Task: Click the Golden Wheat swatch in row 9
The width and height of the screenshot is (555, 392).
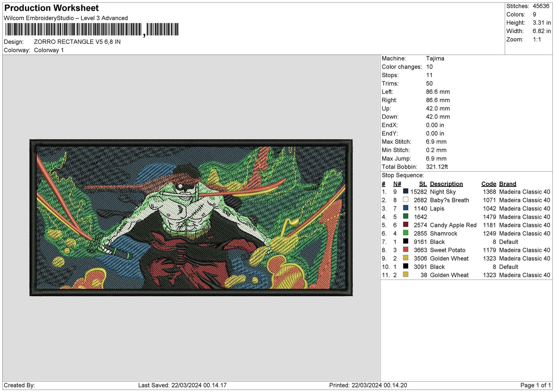Action: 406,258
